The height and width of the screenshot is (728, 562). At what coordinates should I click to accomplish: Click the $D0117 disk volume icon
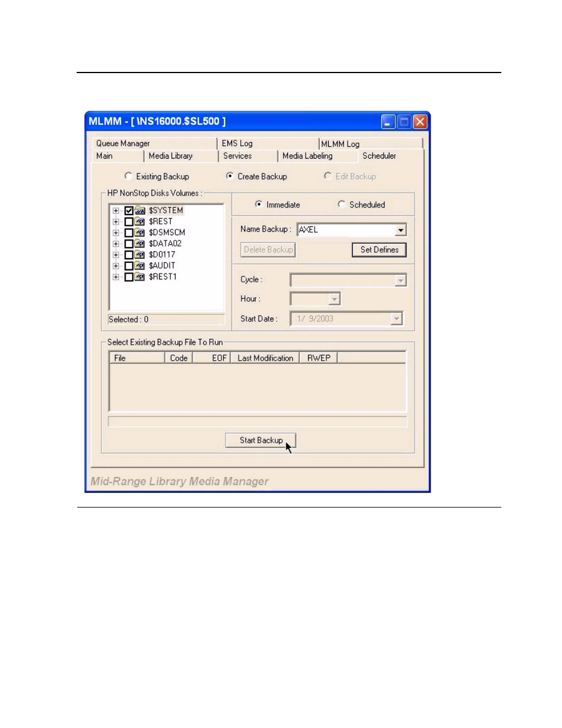140,255
